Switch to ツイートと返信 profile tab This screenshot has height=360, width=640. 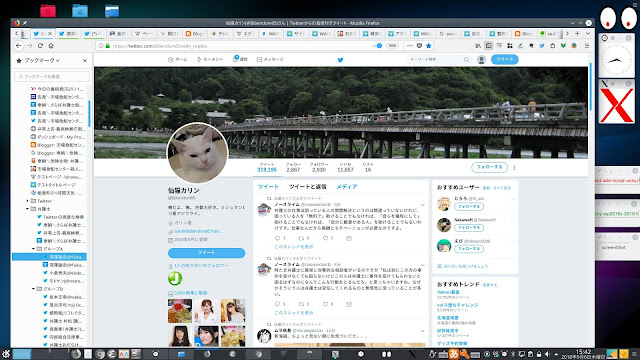point(307,187)
